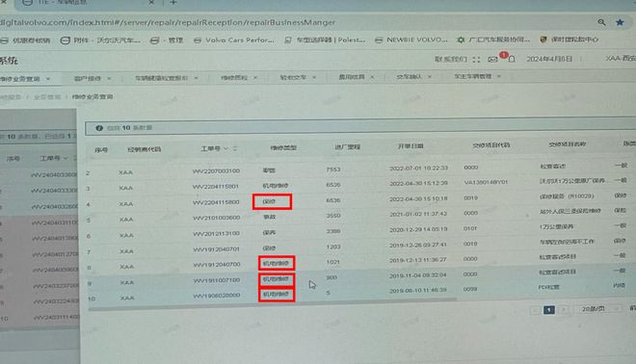Click the header date 2024年4月6日
636x364 pixels.
pyautogui.click(x=549, y=59)
